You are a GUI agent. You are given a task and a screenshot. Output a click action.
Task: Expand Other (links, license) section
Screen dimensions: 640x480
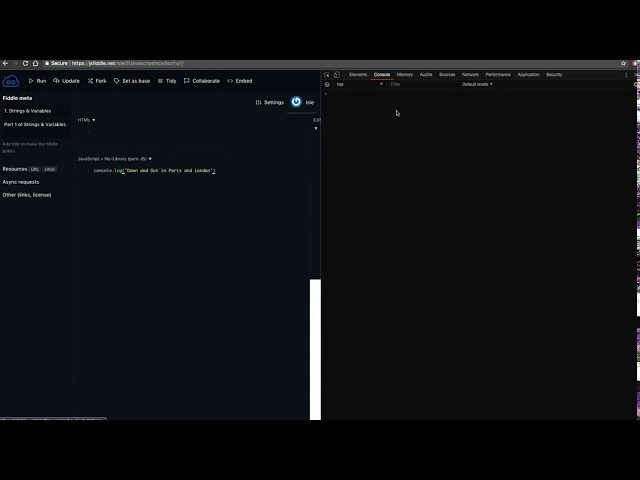(x=27, y=195)
